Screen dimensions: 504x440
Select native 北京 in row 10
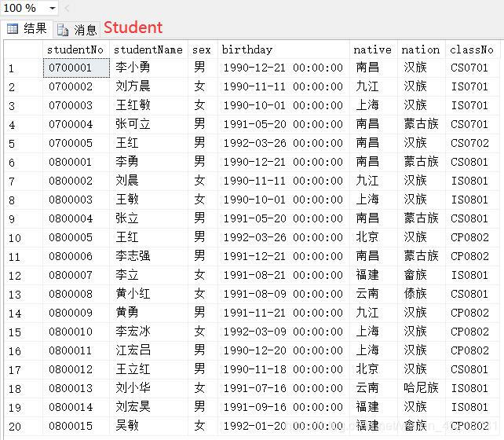[367, 237]
